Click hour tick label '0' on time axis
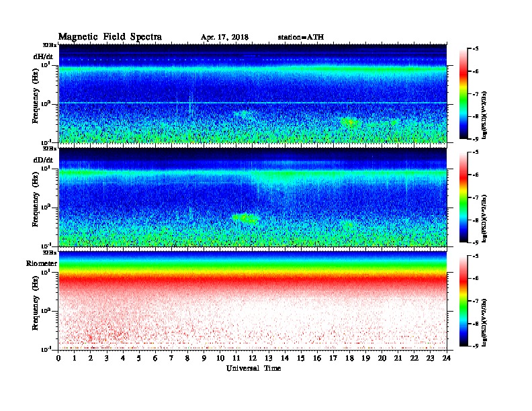Screen dimensions: 532x411 [59, 358]
